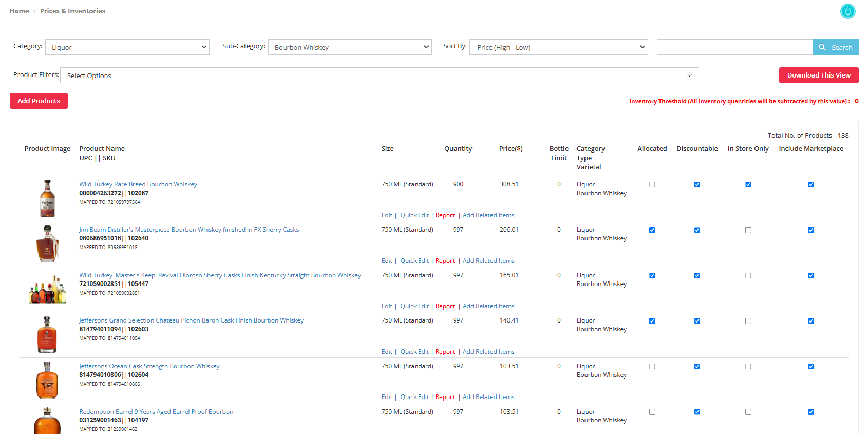Check Allocated for Jeffersons Ocean Cask Strength
868x435 pixels.
click(652, 367)
